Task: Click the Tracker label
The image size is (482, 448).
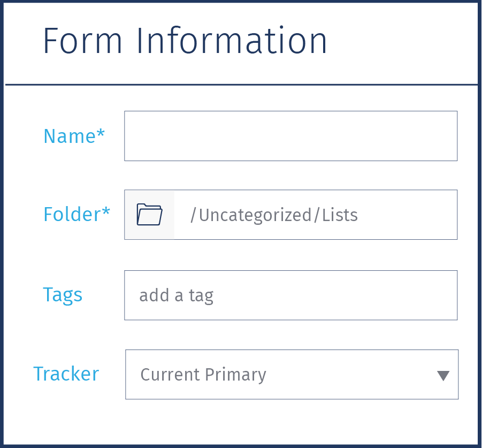Action: [x=66, y=374]
